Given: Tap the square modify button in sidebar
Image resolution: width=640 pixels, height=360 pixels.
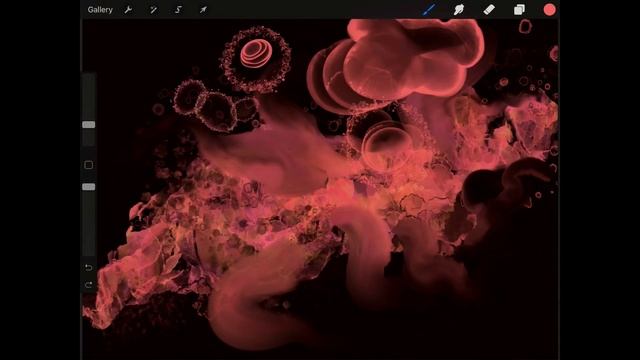Looking at the screenshot, I should click(x=89, y=165).
